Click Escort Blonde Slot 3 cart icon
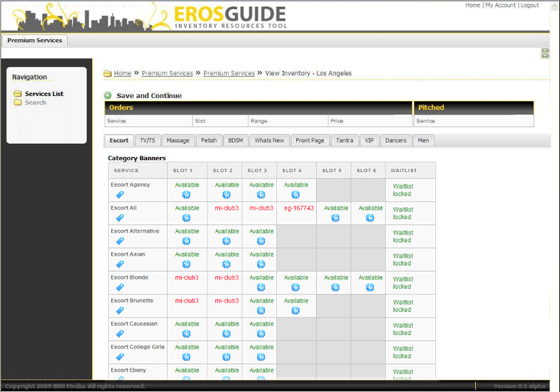Image resolution: width=560 pixels, height=392 pixels. click(x=261, y=287)
